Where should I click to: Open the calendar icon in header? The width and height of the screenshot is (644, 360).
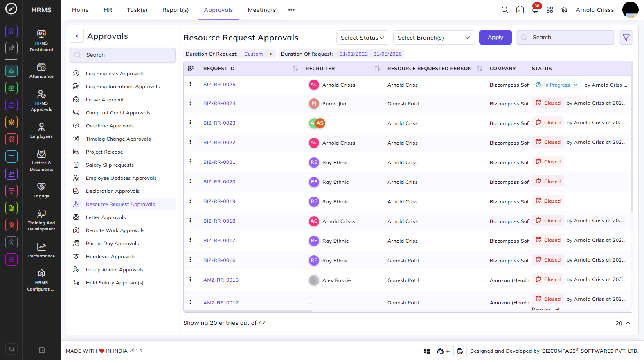[520, 10]
